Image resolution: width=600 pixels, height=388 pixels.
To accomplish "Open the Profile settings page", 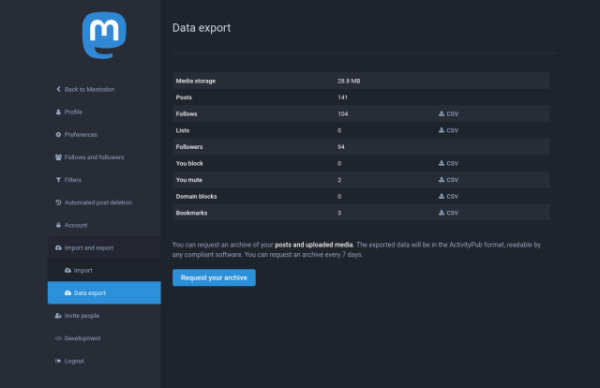I will tap(104, 112).
